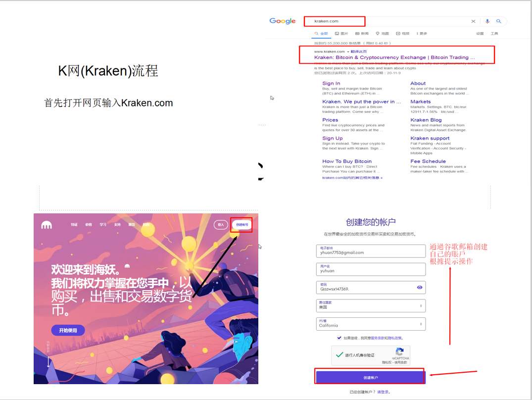Expand the 居住国家 country dropdown

(x=422, y=306)
